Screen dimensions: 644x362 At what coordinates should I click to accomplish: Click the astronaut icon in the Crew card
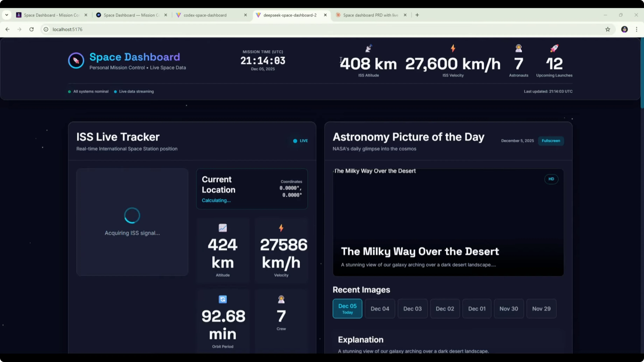[x=281, y=299]
